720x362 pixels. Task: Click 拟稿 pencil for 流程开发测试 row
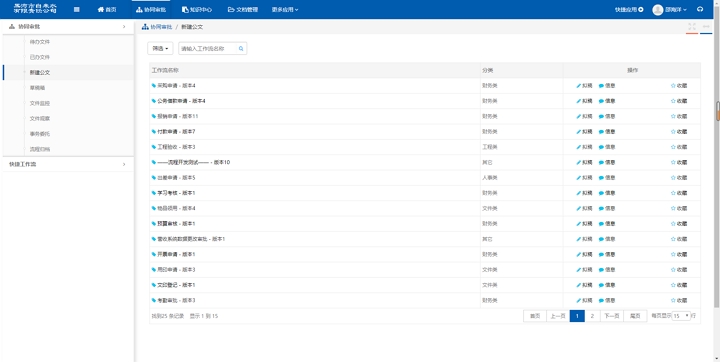pyautogui.click(x=584, y=163)
